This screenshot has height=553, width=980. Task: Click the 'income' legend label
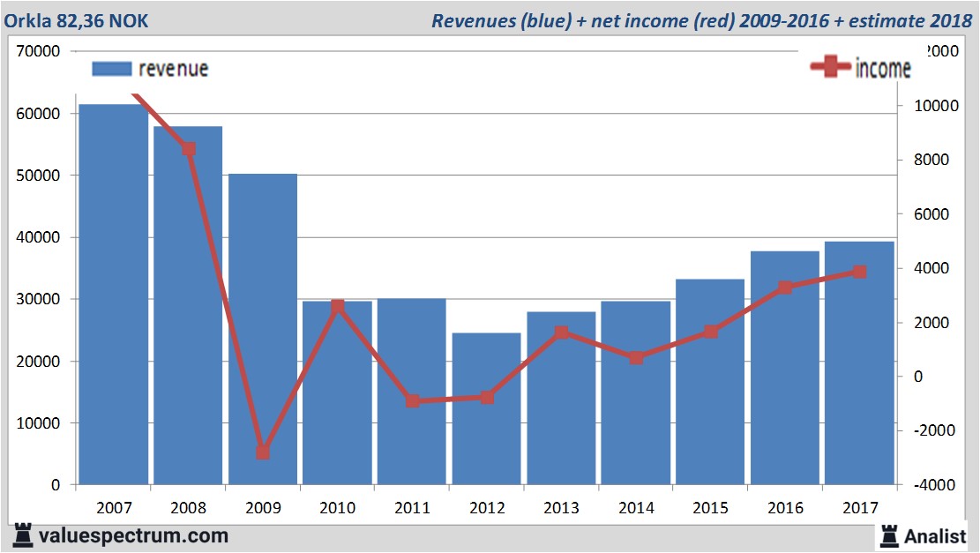882,68
